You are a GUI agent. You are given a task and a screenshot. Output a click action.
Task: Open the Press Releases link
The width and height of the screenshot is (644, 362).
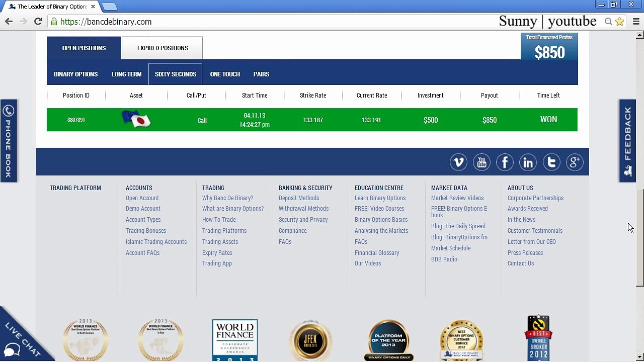coord(525,253)
